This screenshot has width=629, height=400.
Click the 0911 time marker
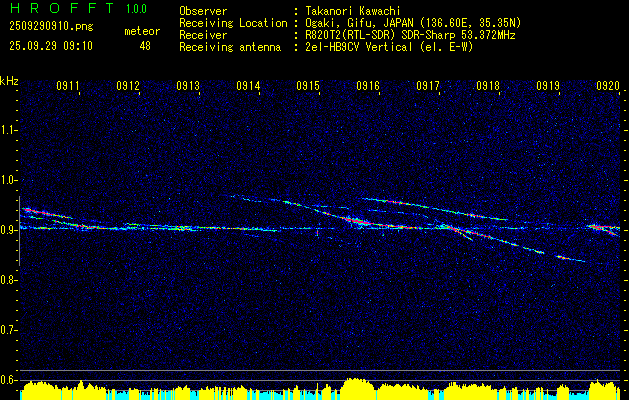pyautogui.click(x=68, y=85)
